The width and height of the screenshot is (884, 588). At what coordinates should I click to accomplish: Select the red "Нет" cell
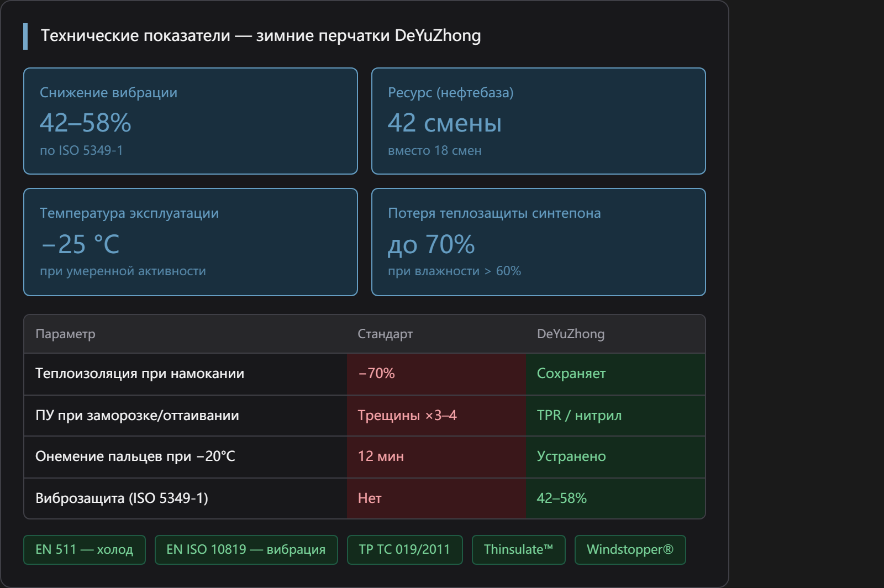(436, 498)
